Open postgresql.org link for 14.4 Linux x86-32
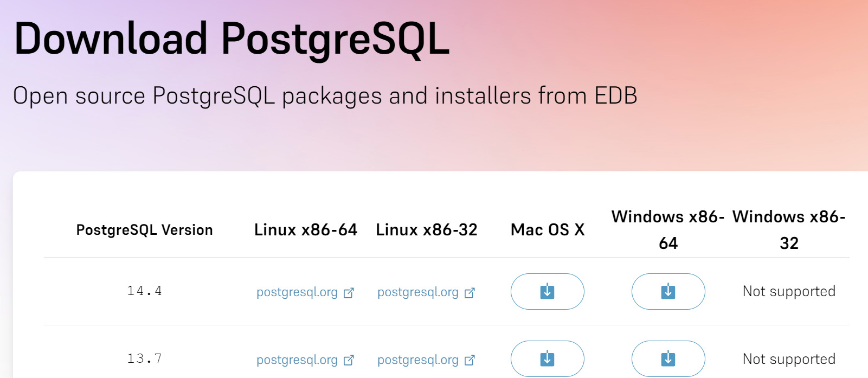The width and height of the screenshot is (868, 378). pos(418,292)
